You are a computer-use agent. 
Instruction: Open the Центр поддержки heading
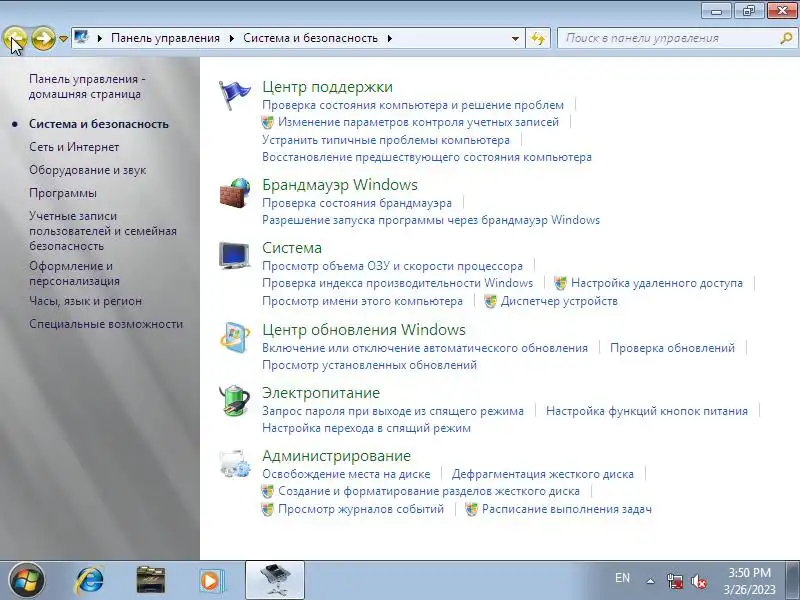(328, 87)
